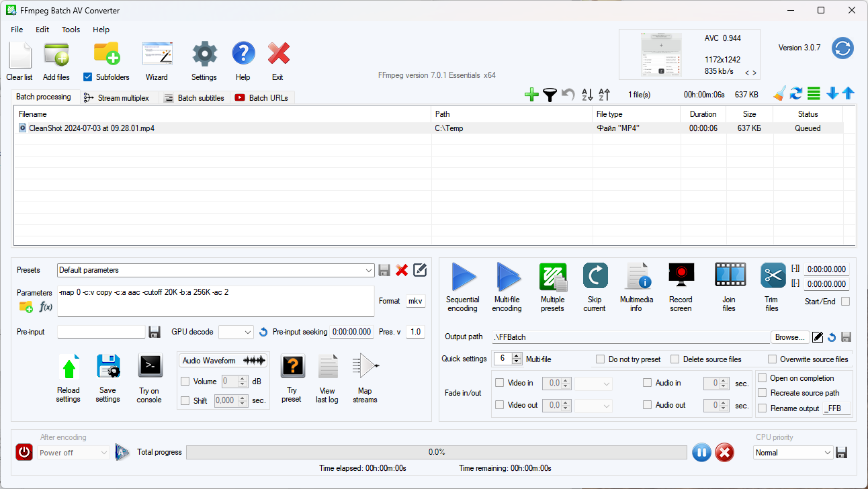The width and height of the screenshot is (868, 489).
Task: Enable the Shift checkbox
Action: tap(185, 401)
